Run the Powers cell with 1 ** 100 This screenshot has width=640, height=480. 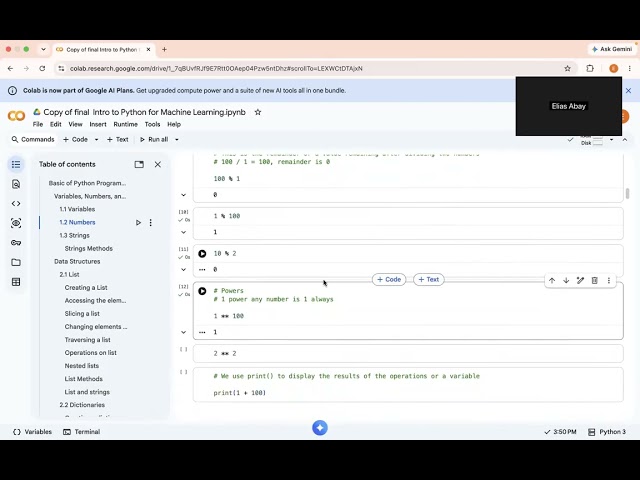202,291
